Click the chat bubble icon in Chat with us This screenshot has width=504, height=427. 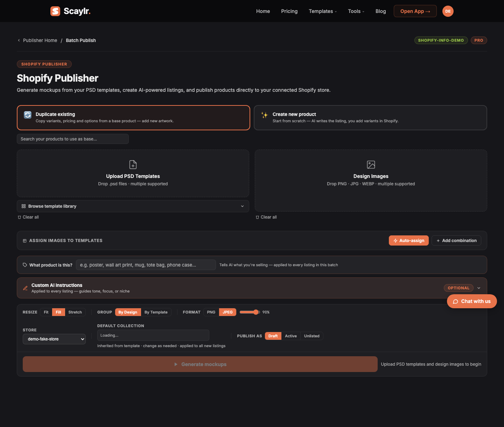(456, 302)
